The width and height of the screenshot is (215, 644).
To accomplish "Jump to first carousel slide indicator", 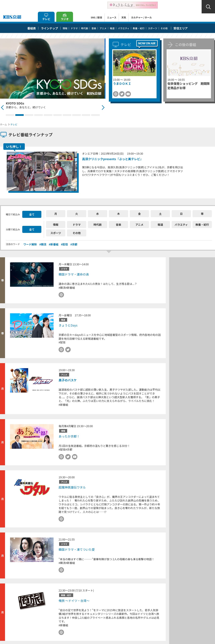I will tap(10, 115).
